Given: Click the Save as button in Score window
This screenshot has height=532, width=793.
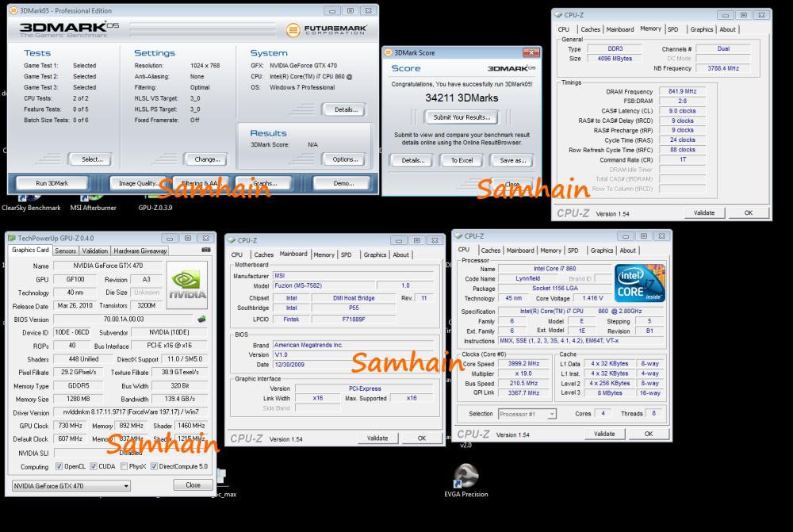Looking at the screenshot, I should pos(512,160).
